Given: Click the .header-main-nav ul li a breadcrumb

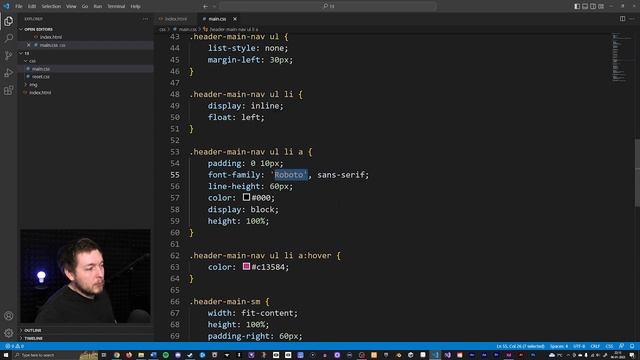Looking at the screenshot, I should click(233, 29).
